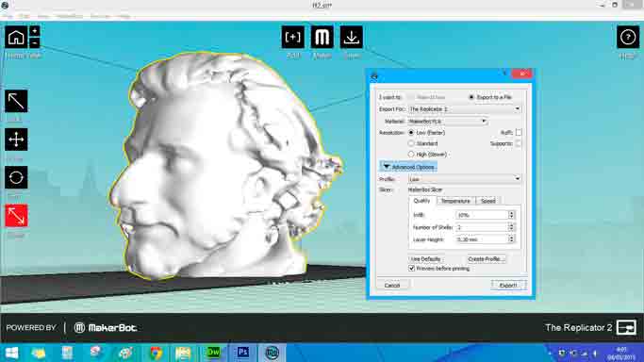Click the taskbar clock
Screen dimensions: 644x362
621,353
